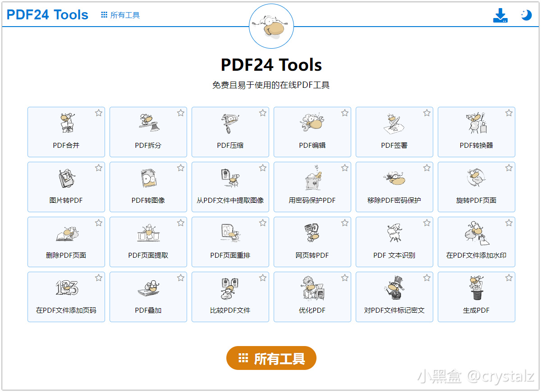Favorite the PDF压缩 card star

263,113
